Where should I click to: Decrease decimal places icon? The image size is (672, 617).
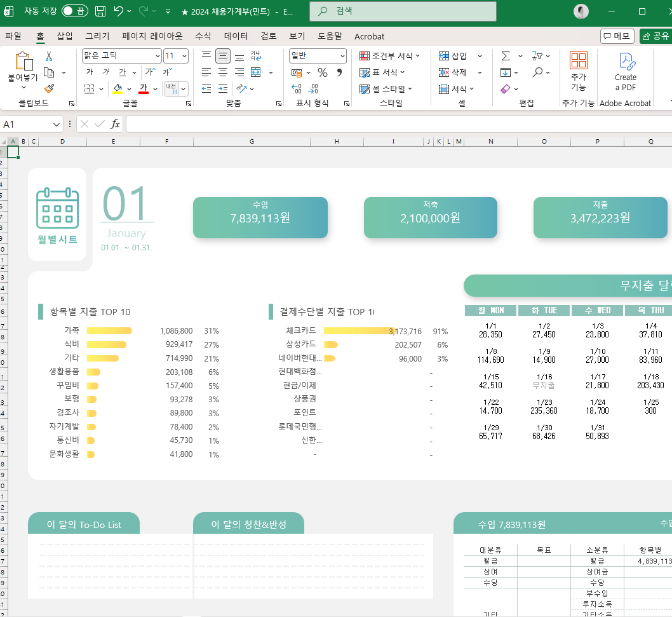[x=313, y=89]
